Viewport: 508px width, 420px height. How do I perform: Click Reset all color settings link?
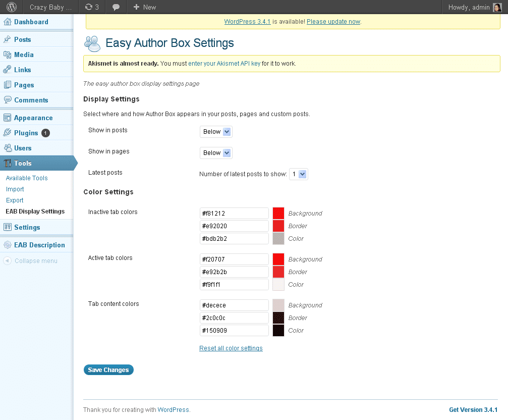coord(231,348)
